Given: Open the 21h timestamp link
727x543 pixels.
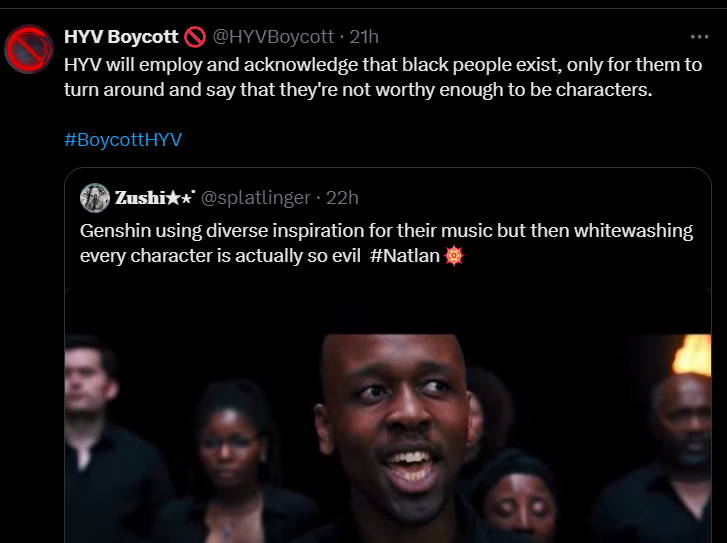Looking at the screenshot, I should [x=364, y=37].
